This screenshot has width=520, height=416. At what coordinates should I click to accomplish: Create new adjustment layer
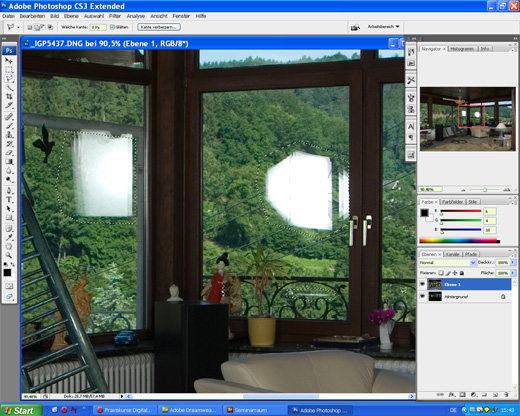[474, 395]
